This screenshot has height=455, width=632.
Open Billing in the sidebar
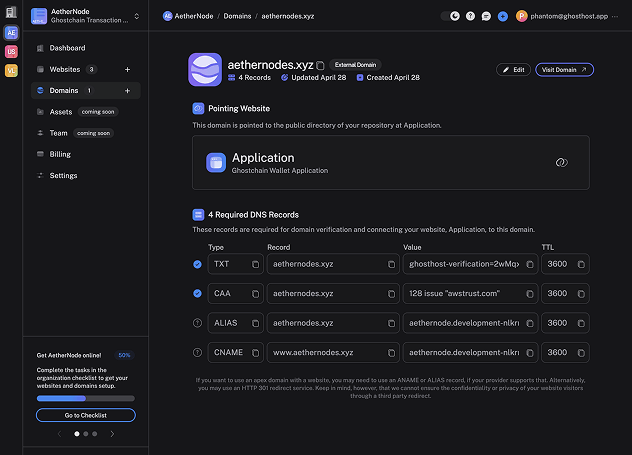[x=85, y=154]
